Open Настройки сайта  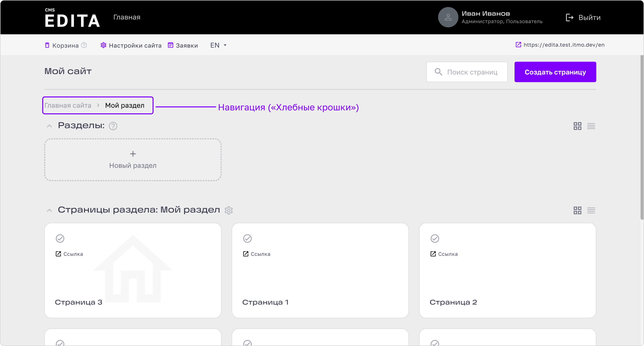(135, 45)
